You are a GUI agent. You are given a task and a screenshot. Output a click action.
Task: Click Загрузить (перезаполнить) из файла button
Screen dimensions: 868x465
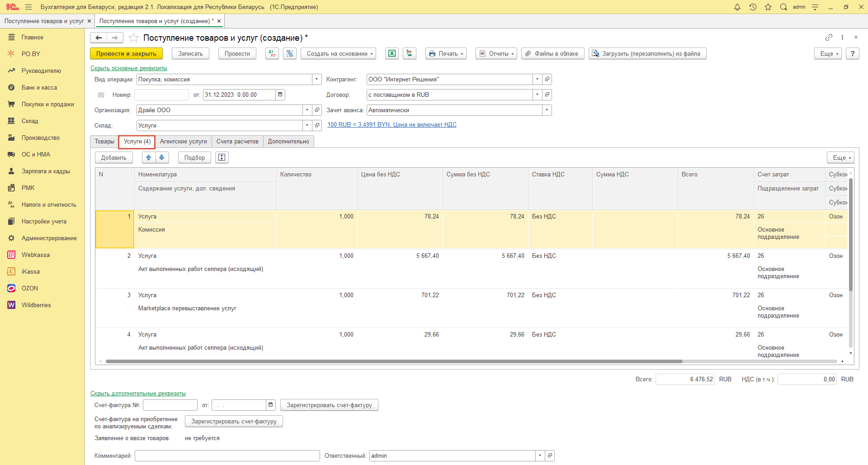[x=647, y=53]
